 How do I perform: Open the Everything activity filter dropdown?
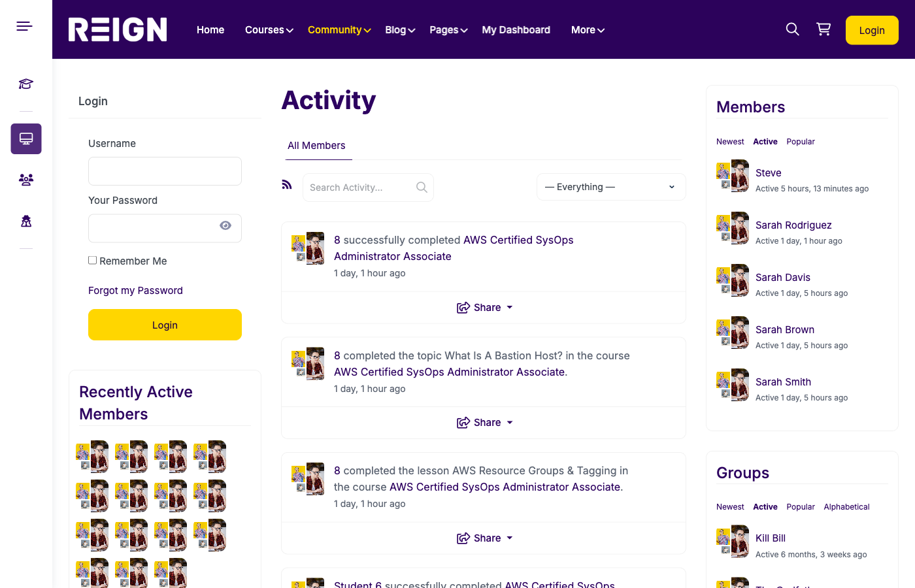click(610, 187)
